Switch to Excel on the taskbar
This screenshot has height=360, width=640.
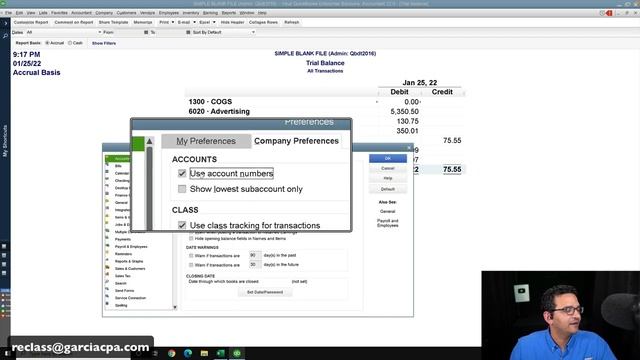(220, 353)
